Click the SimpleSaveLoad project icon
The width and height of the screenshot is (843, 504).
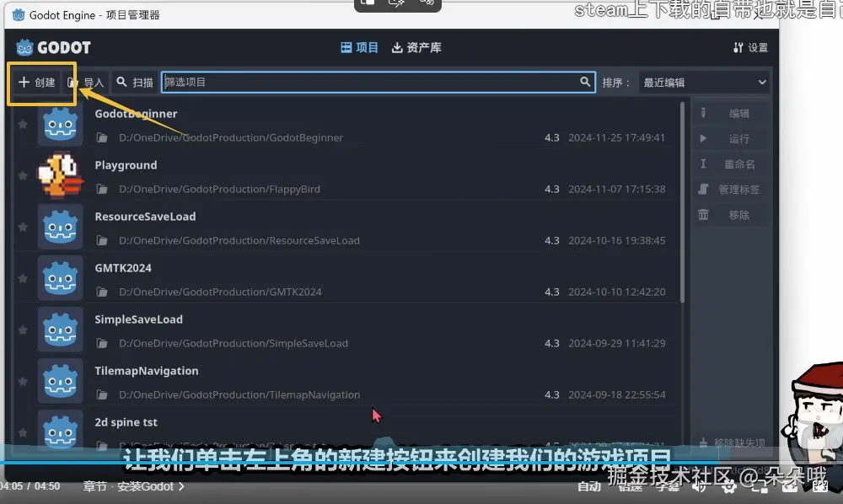click(x=60, y=330)
